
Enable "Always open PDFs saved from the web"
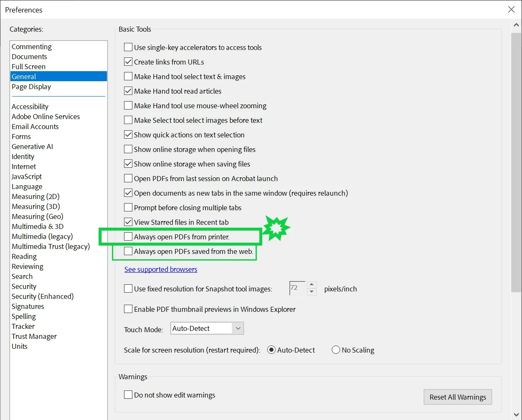[x=128, y=251]
